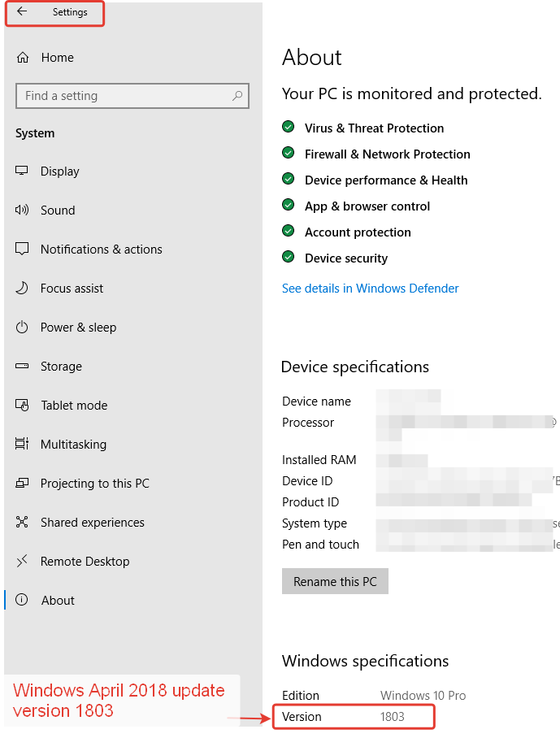
Task: Click the Focus assist moon icon
Action: click(22, 288)
